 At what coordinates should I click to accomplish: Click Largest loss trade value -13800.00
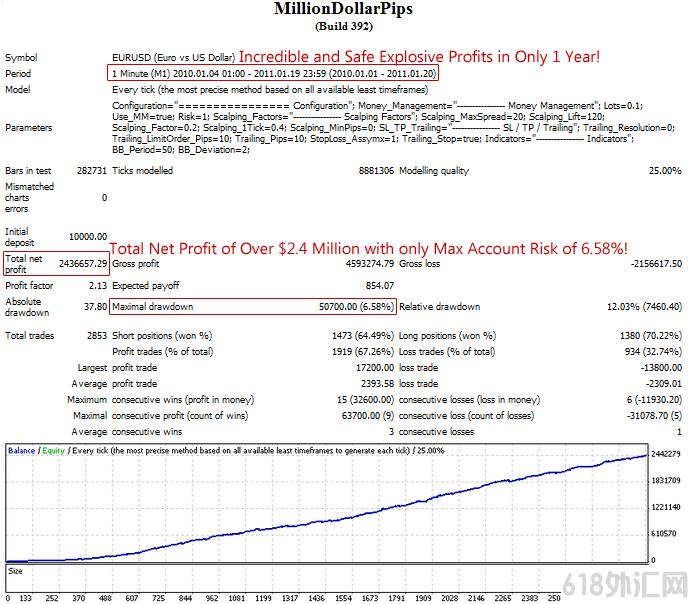pyautogui.click(x=661, y=368)
